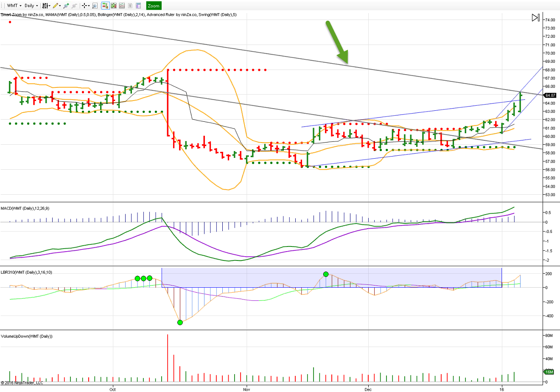Screen dimensions: 560x392
Task: Click the 53.00 price axis label
Action: 550,195
